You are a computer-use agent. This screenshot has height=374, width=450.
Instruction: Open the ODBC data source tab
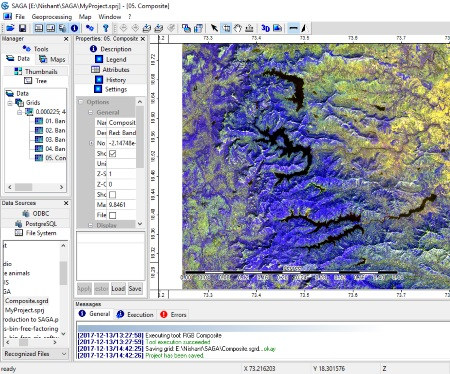coord(36,213)
